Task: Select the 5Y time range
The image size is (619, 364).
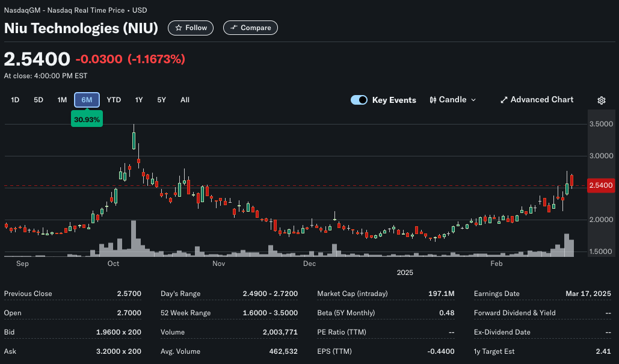Action: coord(161,100)
